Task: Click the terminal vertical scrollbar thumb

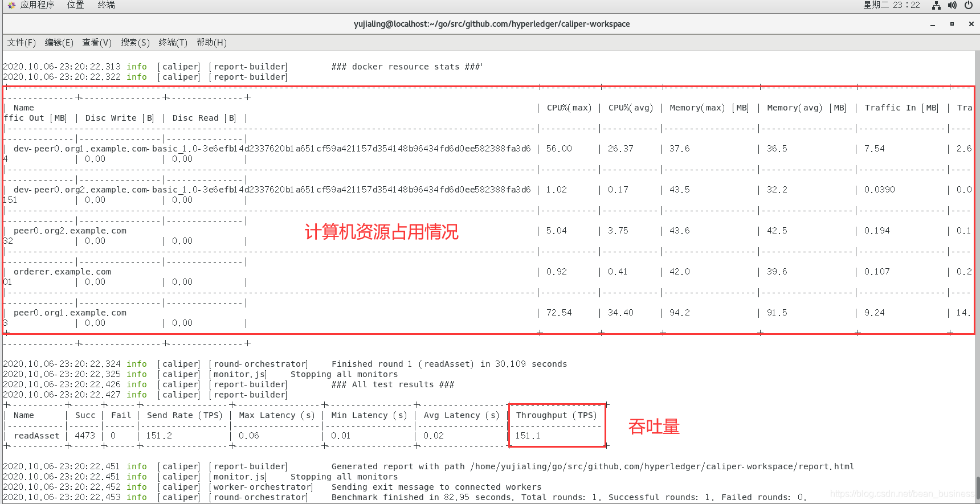Action: click(978, 488)
